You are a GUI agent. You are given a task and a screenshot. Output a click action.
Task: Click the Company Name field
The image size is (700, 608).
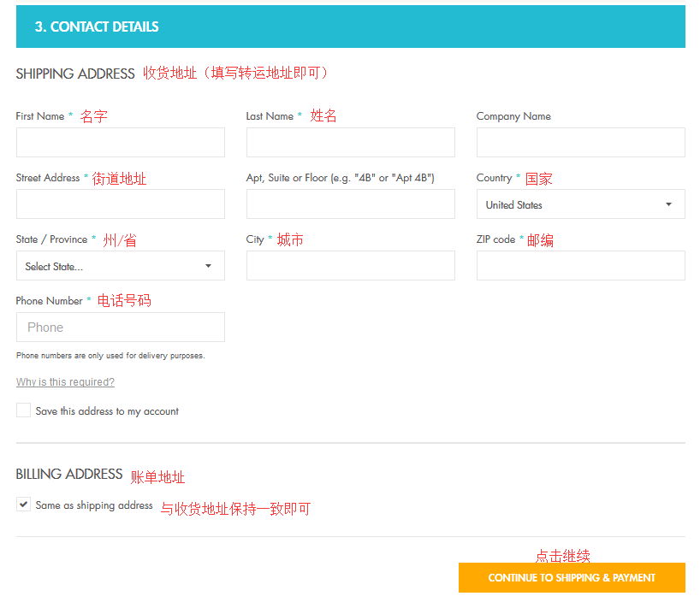point(580,143)
